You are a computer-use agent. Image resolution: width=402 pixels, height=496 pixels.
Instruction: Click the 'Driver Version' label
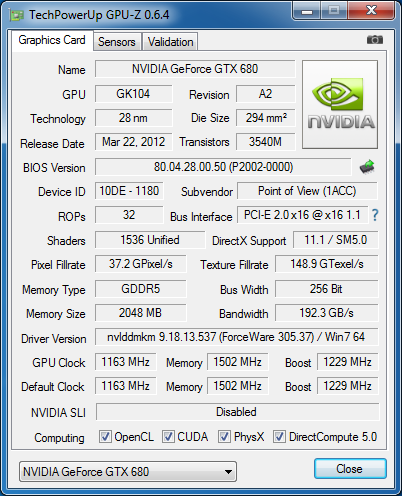click(54, 339)
